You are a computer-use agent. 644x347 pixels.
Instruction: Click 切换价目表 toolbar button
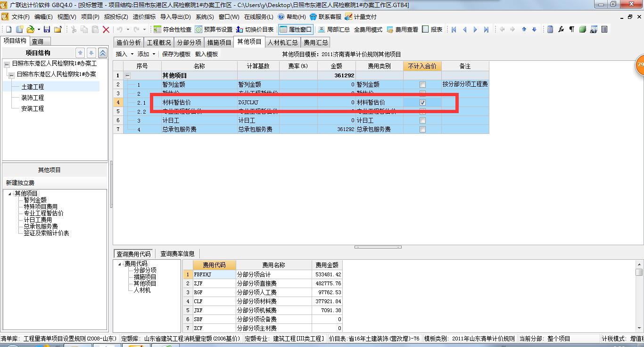[255, 29]
